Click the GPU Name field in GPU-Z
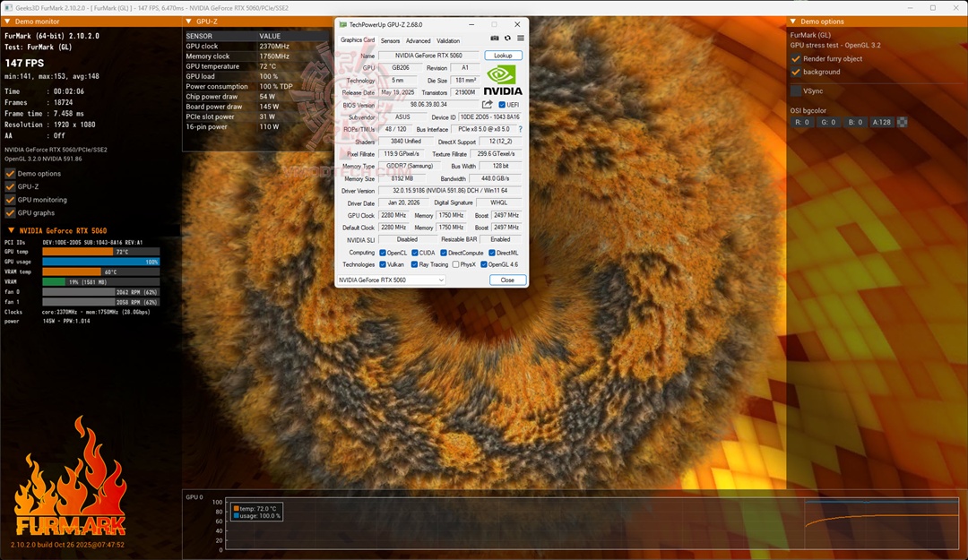968x560 pixels. click(428, 56)
